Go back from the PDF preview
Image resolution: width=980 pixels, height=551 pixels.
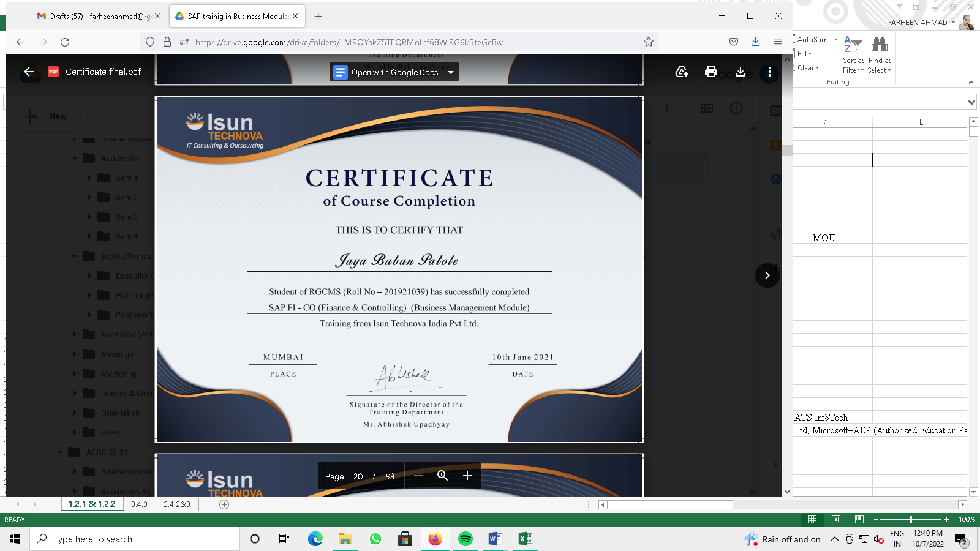coord(29,72)
